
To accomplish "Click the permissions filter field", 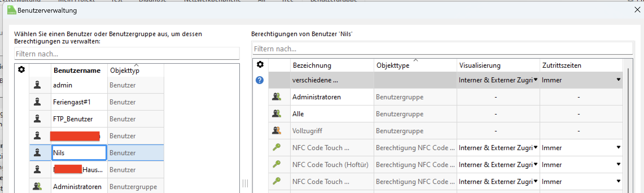I will [442, 49].
